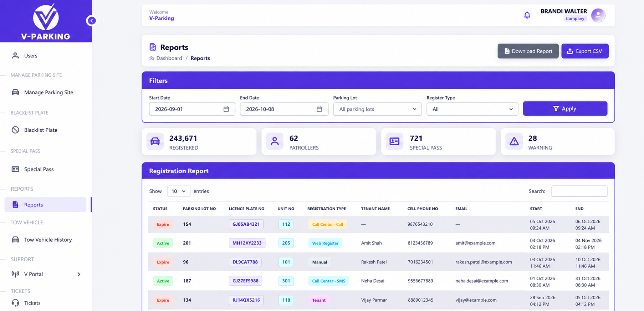
Task: Click the Tickets headset icon
Action: click(x=15, y=303)
